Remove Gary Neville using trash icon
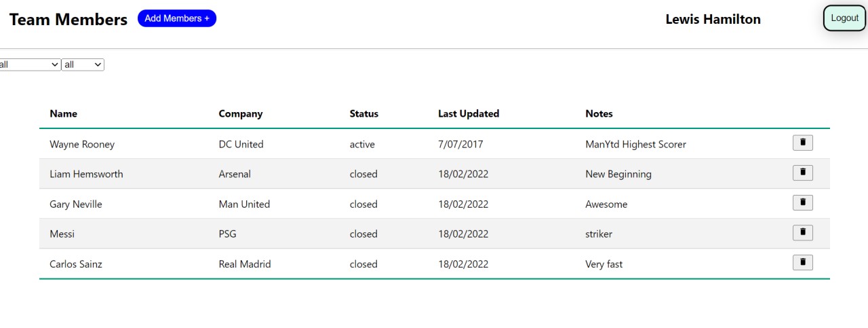This screenshot has height=328, width=868. pos(803,202)
